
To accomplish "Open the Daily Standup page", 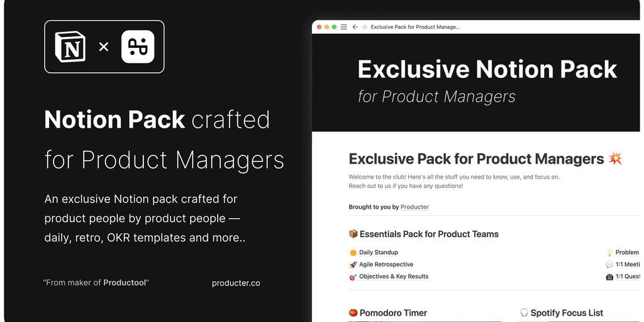I will click(x=378, y=252).
